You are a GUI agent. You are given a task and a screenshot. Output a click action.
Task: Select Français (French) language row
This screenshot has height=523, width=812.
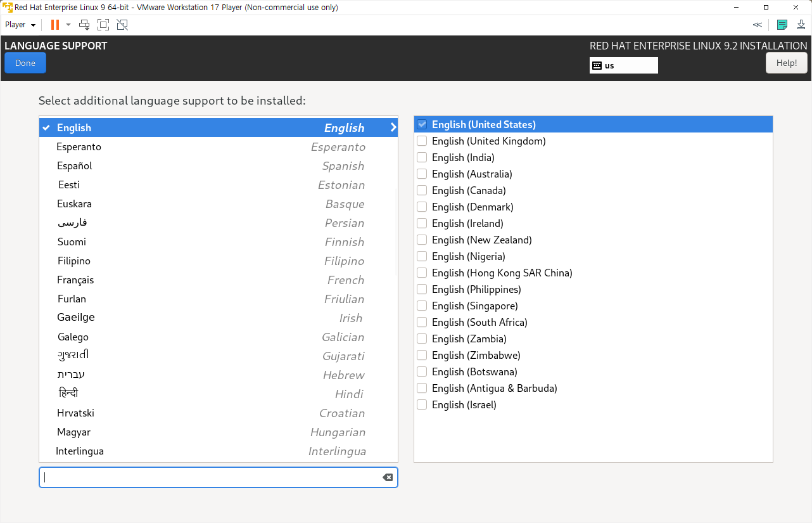(219, 280)
